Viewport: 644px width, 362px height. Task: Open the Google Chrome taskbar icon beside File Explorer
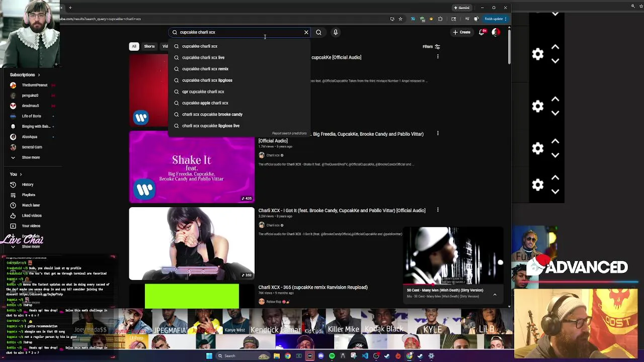point(288,356)
